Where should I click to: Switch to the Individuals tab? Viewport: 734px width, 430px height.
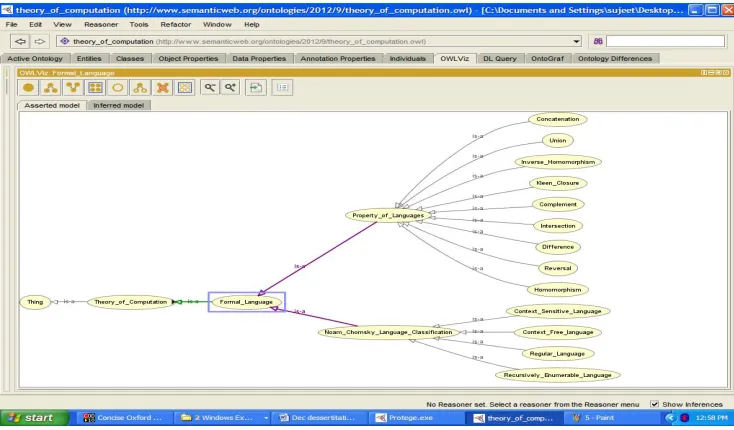click(408, 58)
